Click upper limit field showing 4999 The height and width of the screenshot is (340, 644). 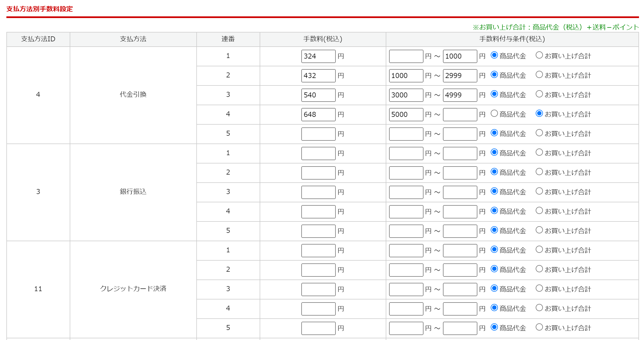460,95
